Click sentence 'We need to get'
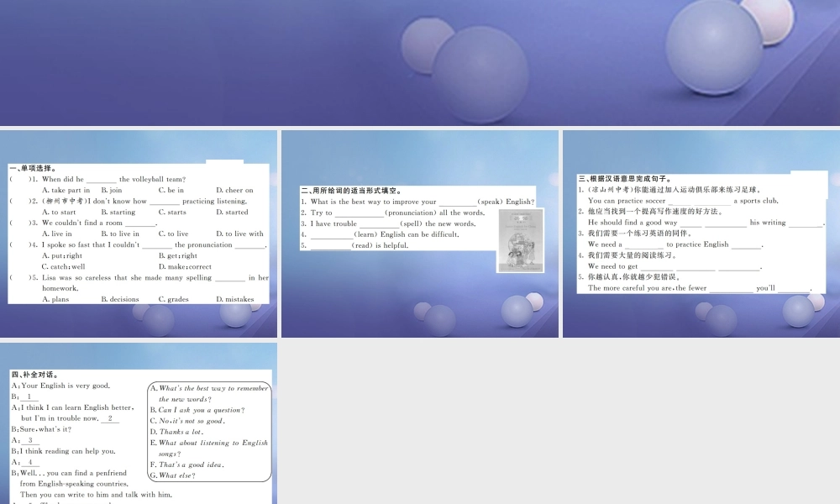 [675, 266]
